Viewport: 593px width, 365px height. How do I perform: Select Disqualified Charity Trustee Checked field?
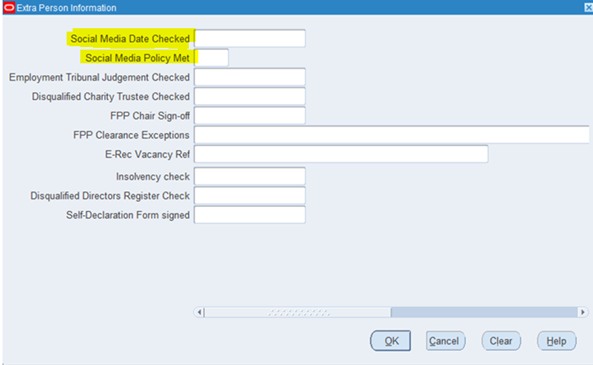coord(250,96)
